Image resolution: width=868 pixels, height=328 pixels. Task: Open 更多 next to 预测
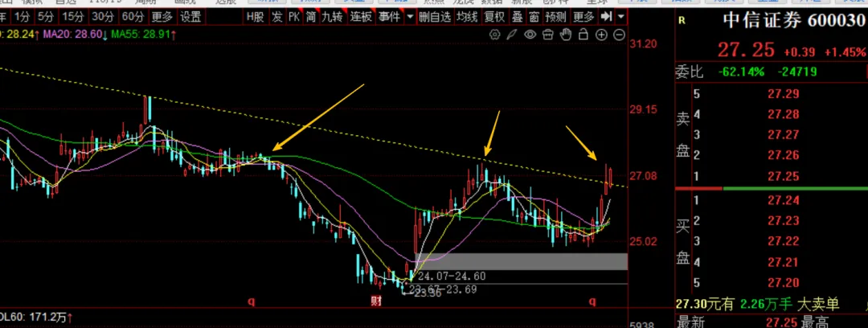(583, 17)
